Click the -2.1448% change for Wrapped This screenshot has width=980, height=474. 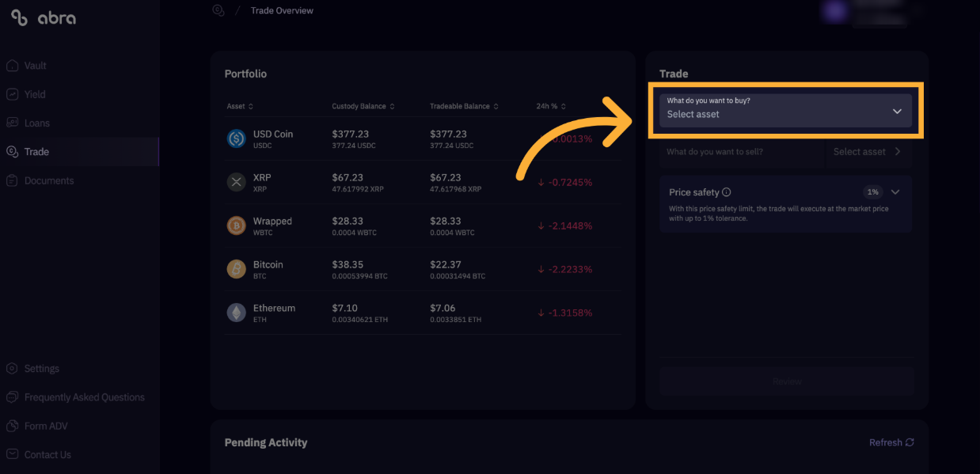tap(565, 226)
